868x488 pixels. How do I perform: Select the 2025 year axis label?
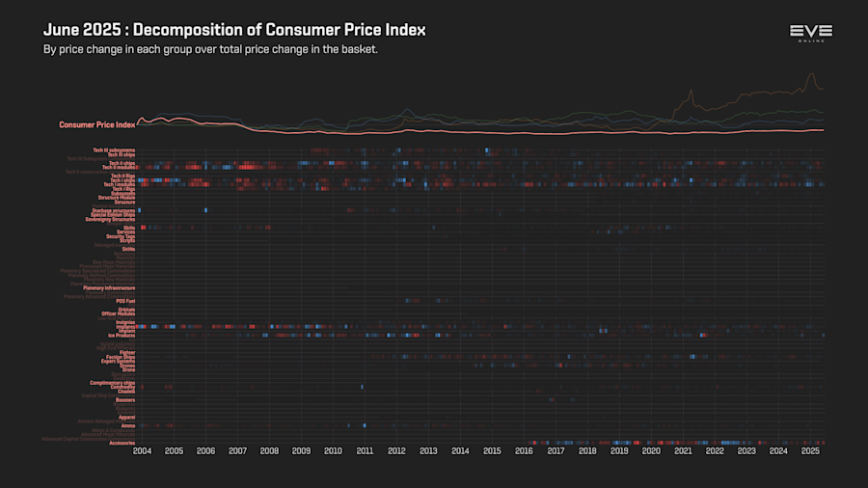click(x=810, y=451)
